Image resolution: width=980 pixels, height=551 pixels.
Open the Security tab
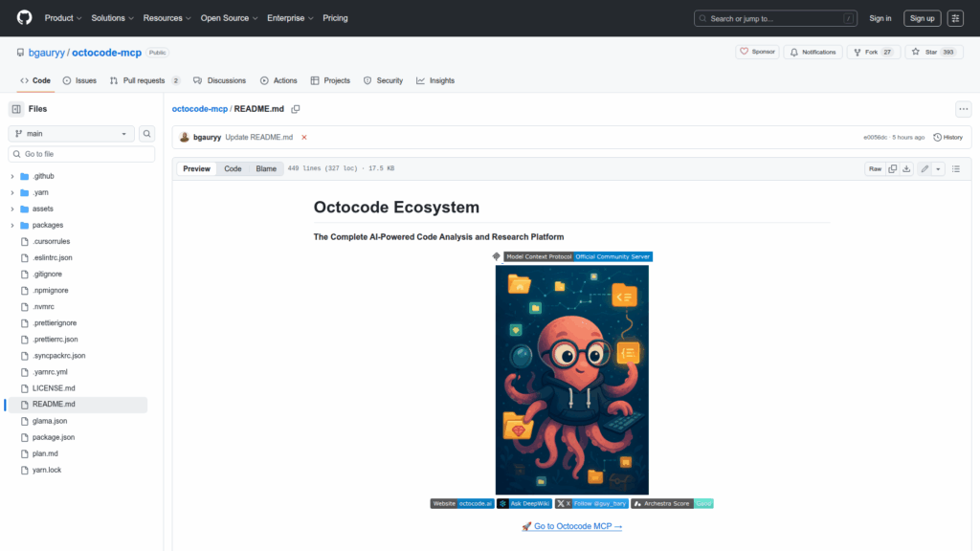tap(383, 80)
